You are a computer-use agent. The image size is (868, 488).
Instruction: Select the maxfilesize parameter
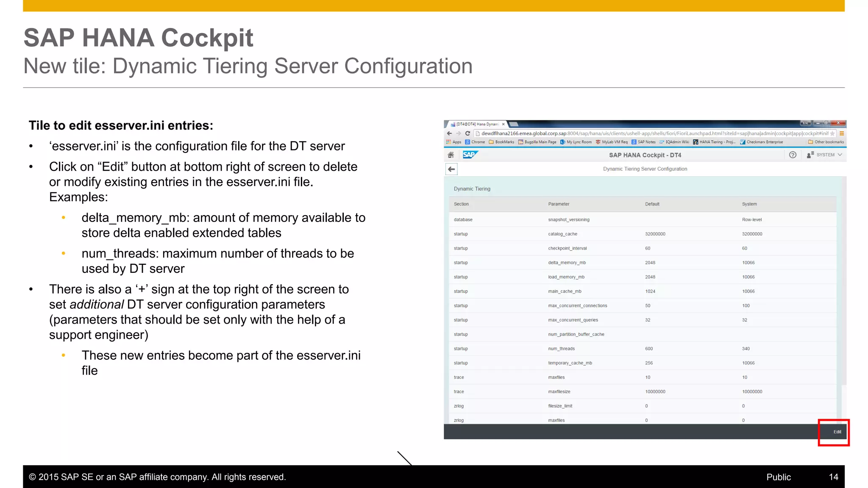(x=559, y=392)
